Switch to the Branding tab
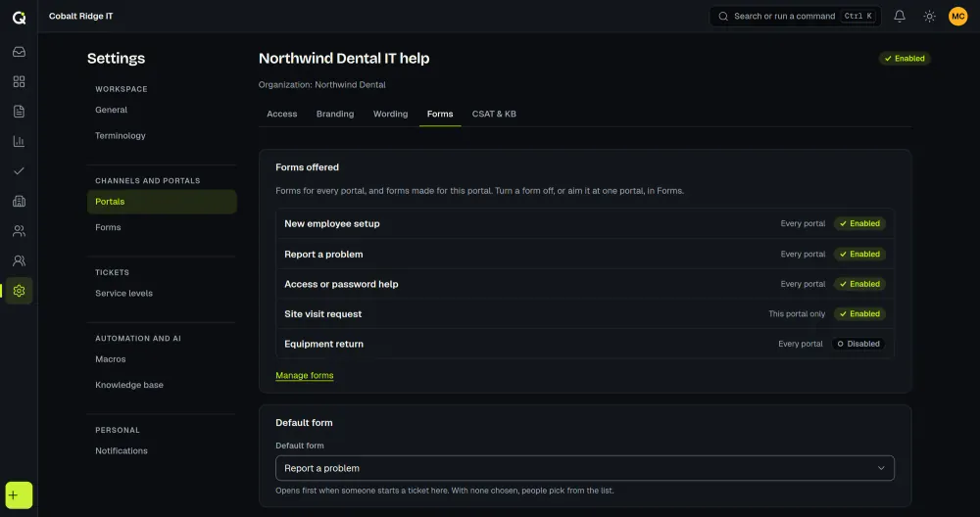 click(x=335, y=114)
